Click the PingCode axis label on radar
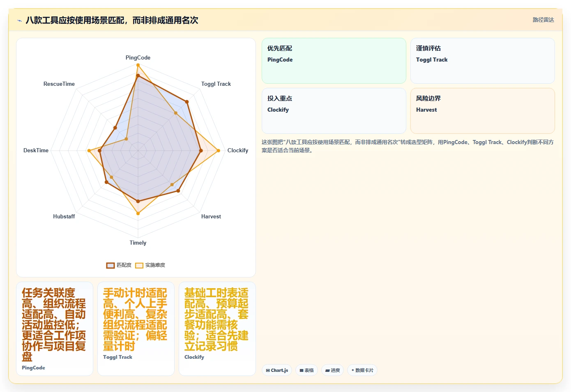This screenshot has height=392, width=571. click(x=138, y=57)
